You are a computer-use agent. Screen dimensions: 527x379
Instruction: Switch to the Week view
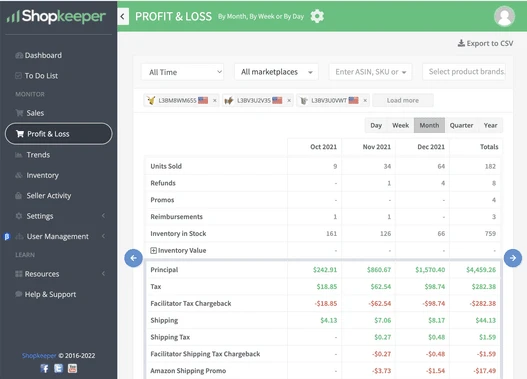[401, 125]
